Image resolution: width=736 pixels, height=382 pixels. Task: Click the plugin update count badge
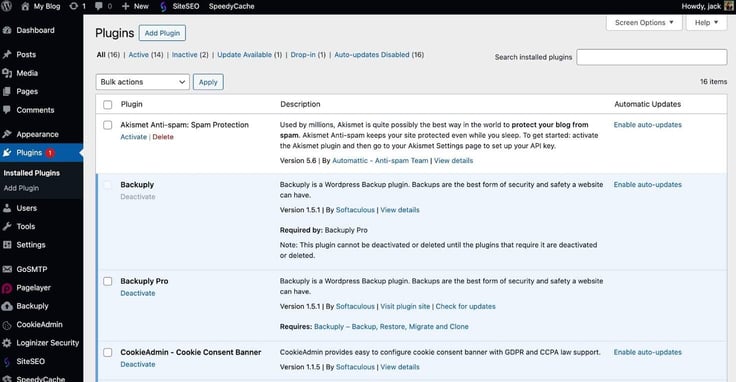point(50,153)
